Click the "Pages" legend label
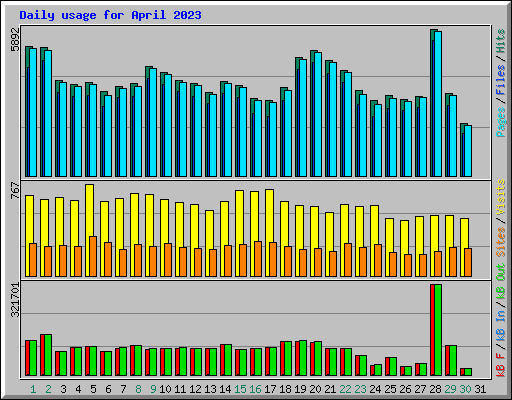The image size is (512, 400). click(500, 122)
